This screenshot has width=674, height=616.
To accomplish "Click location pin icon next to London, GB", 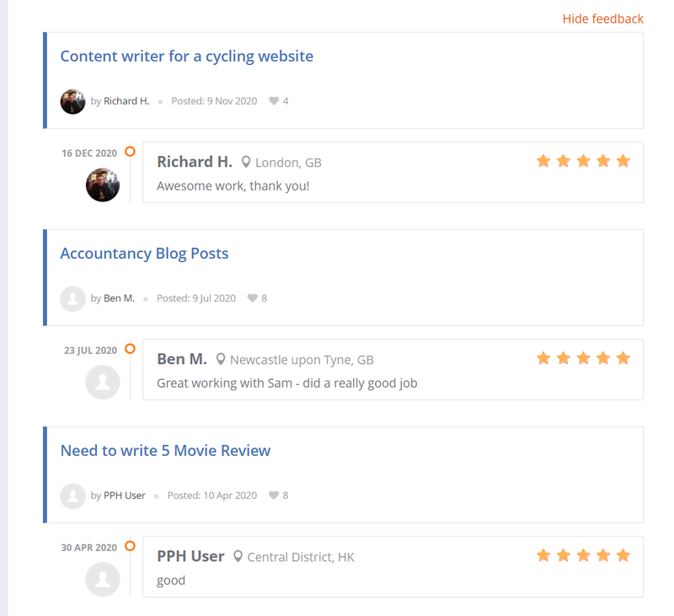I will 246,162.
